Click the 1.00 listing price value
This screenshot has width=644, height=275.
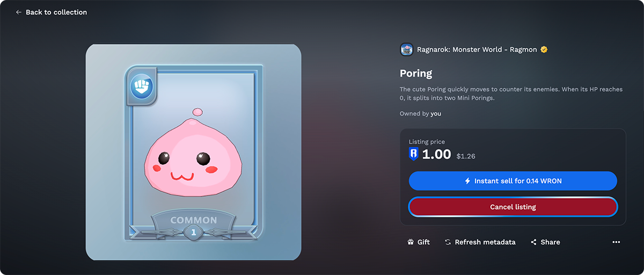click(436, 155)
